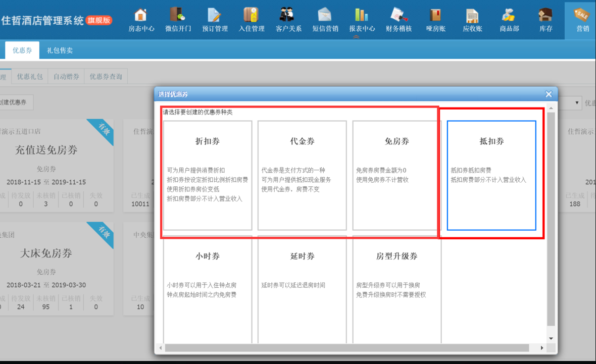The width and height of the screenshot is (596, 364).
Task: Click the 188 已生成 count
Action: tap(575, 204)
